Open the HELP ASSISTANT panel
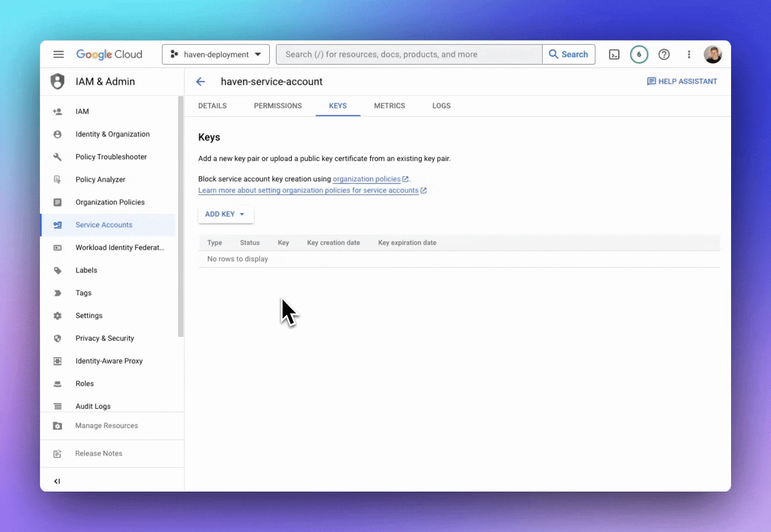 point(682,82)
